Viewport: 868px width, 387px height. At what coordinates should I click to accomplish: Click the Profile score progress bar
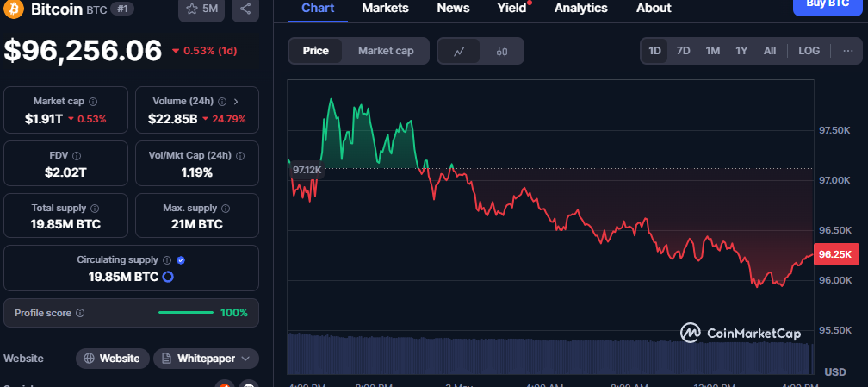coord(186,313)
